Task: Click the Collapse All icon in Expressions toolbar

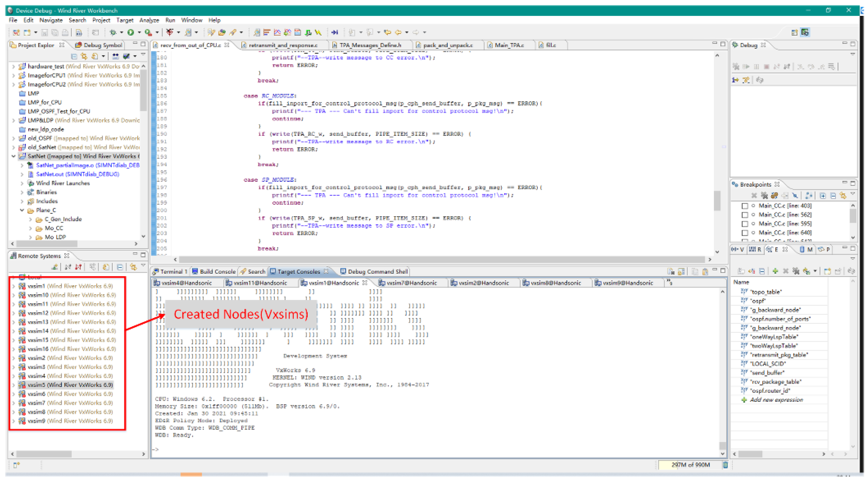Action: click(762, 271)
